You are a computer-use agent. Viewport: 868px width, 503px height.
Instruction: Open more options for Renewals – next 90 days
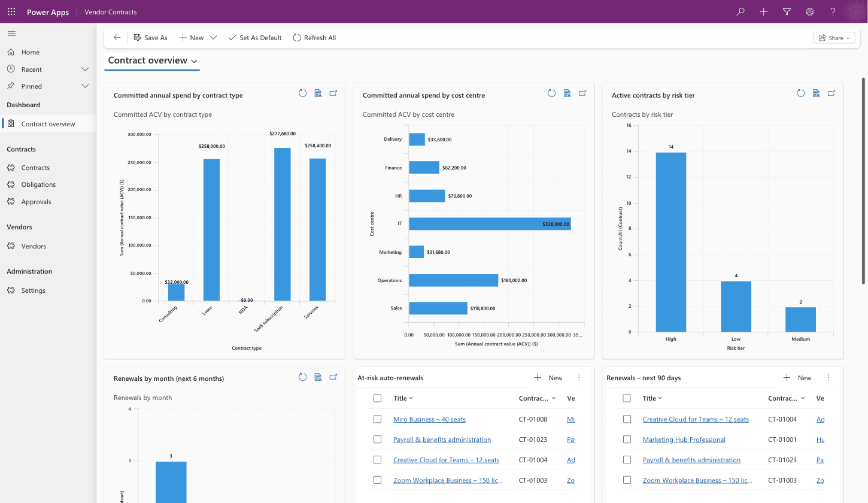828,378
